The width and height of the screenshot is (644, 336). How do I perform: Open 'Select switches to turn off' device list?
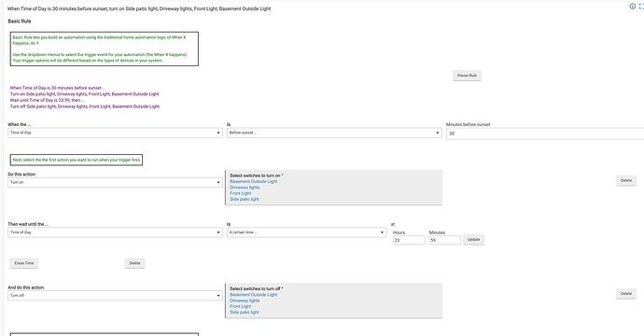click(334, 301)
